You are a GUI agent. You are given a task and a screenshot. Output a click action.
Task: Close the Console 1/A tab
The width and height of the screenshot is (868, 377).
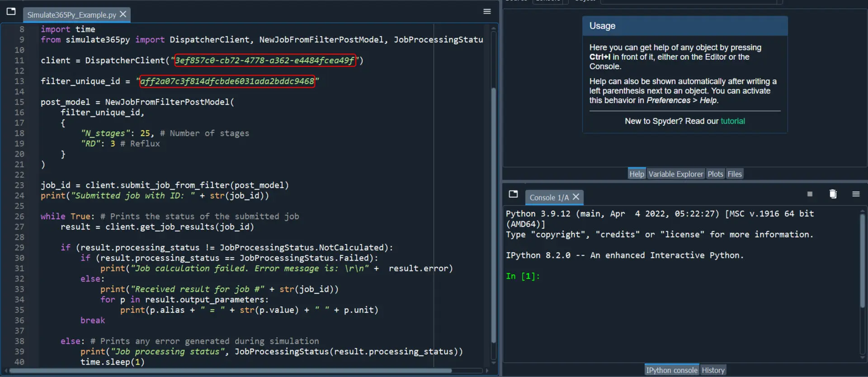coord(576,197)
